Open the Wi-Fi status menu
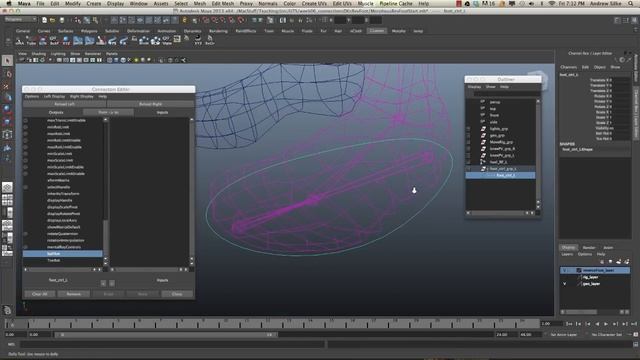 [x=552, y=3]
